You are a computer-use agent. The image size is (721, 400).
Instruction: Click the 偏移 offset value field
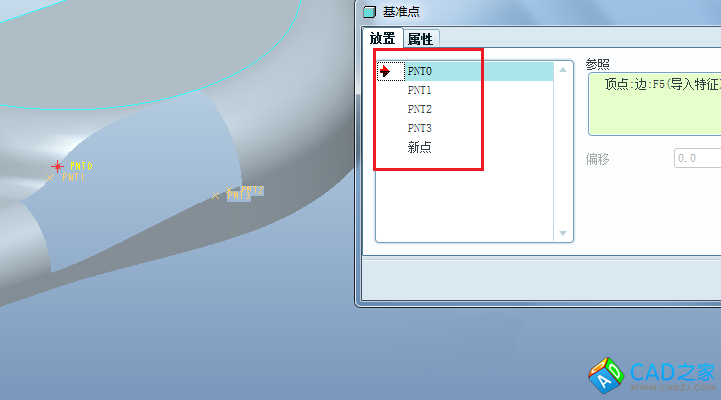[697, 158]
